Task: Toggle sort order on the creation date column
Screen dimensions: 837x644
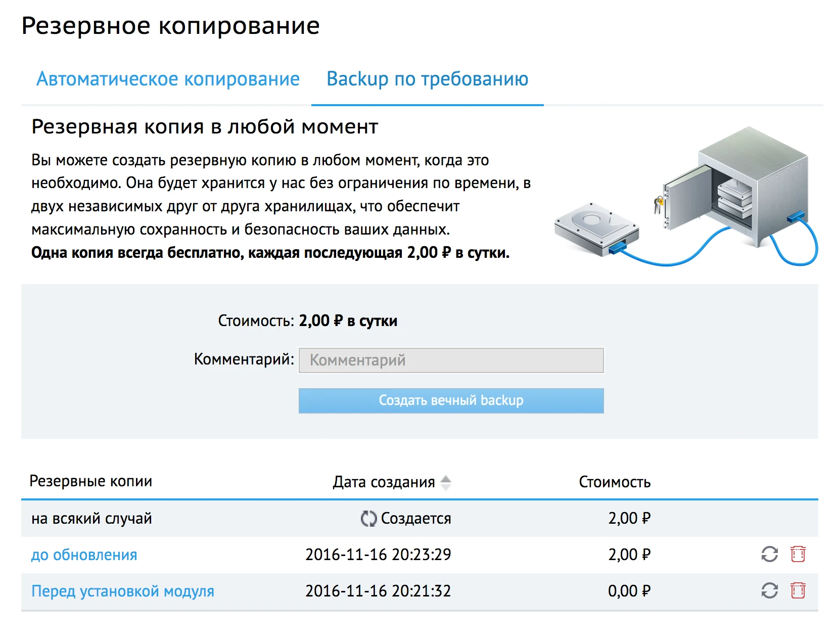Action: (445, 482)
